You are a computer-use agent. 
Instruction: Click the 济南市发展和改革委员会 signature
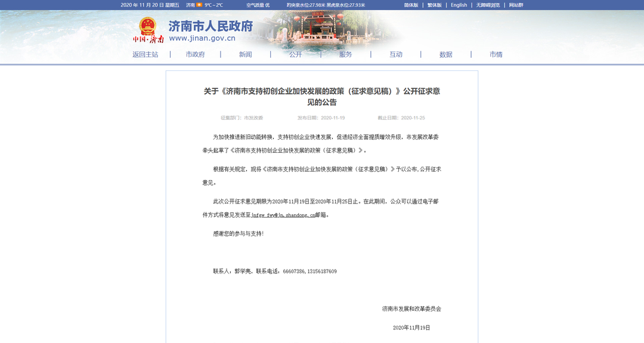[x=411, y=309]
